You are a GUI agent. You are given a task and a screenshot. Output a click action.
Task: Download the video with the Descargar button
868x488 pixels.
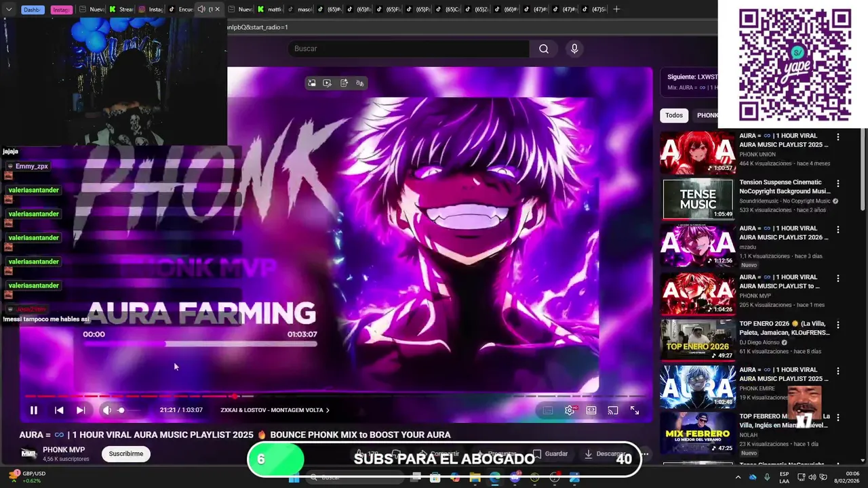coord(605,453)
